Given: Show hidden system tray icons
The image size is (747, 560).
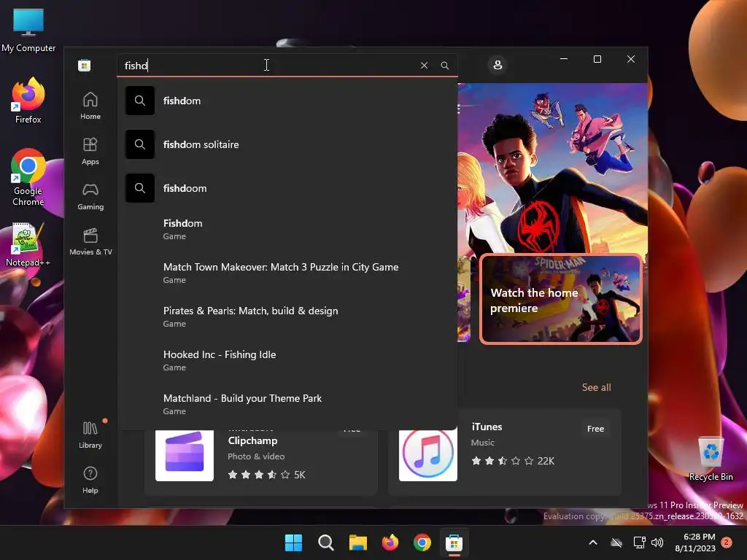Looking at the screenshot, I should (x=593, y=542).
